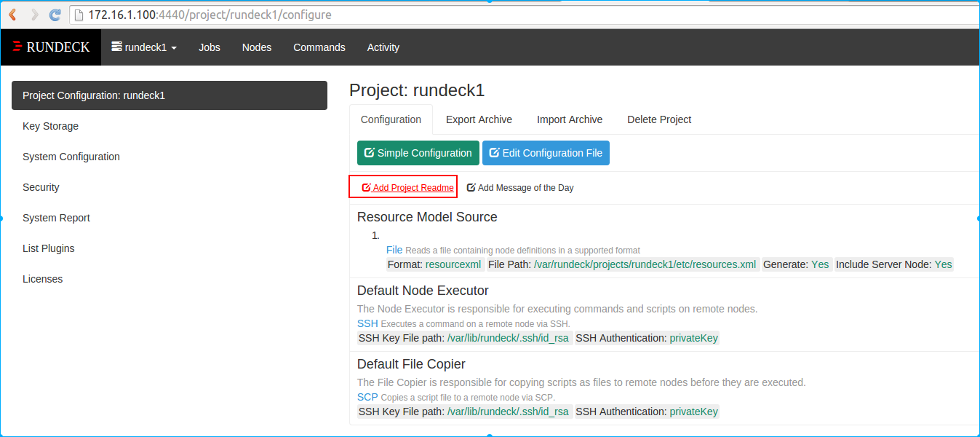The image size is (980, 437).
Task: Click the Default File Copier heading
Action: pyautogui.click(x=411, y=364)
